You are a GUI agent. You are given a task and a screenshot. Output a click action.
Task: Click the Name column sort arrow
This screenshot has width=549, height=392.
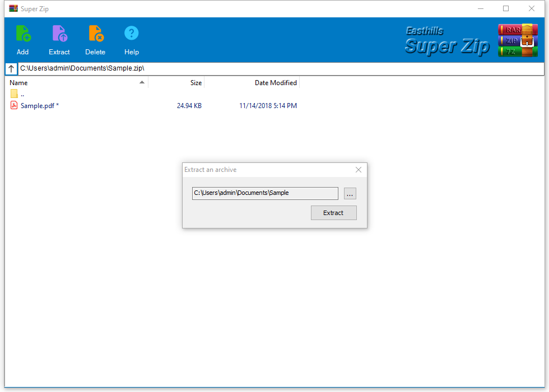(x=142, y=82)
